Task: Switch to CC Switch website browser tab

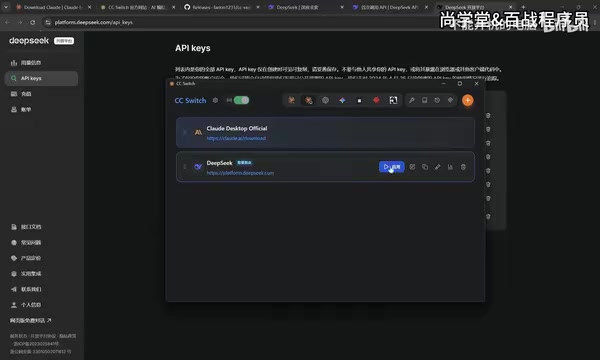Action: click(137, 7)
